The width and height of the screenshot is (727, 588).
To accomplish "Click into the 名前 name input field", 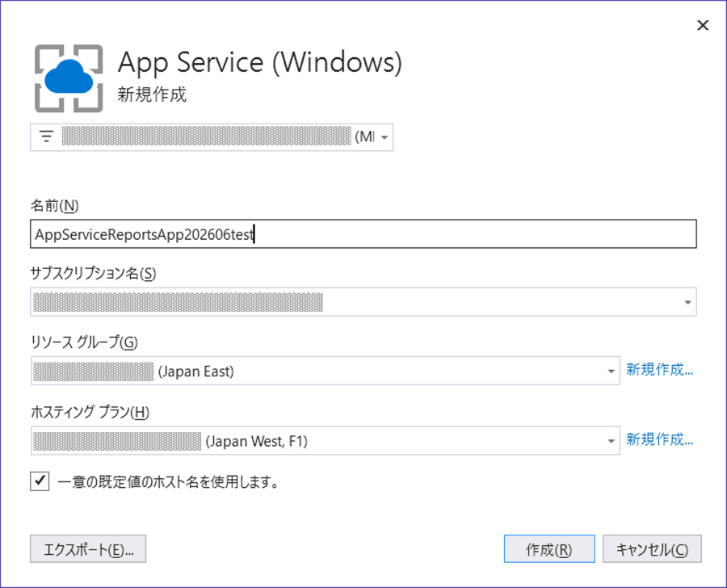I will click(363, 234).
